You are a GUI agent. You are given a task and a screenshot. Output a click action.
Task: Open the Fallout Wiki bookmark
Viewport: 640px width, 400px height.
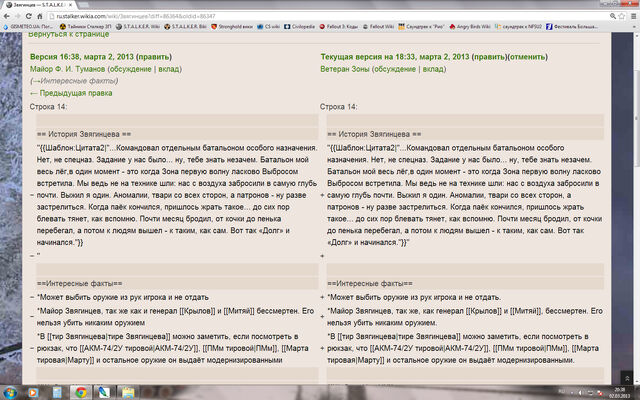tap(378, 27)
